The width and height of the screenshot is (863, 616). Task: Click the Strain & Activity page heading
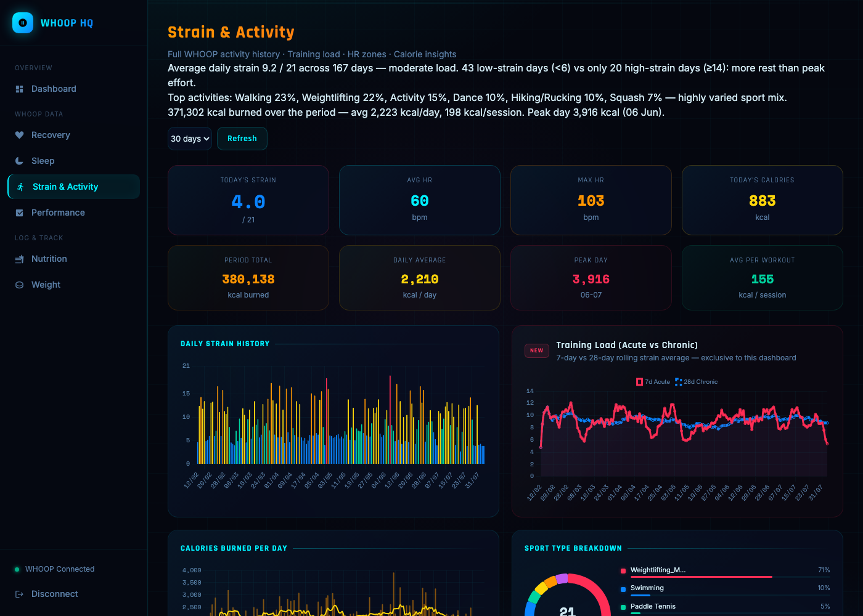(231, 32)
